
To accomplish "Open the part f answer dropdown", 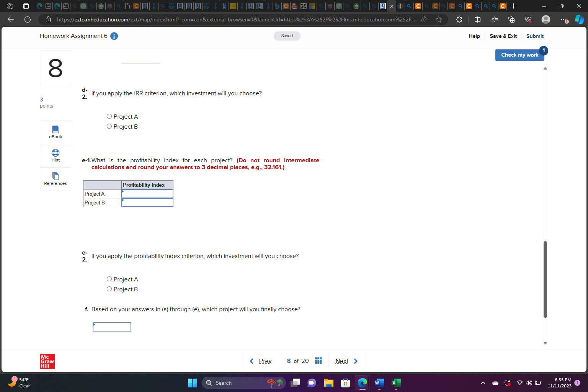I will [111, 327].
